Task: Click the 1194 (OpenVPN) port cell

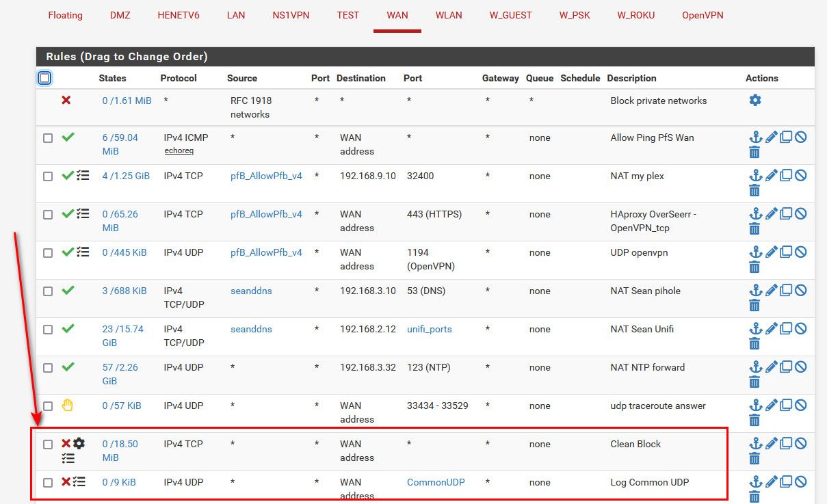Action: pos(431,259)
